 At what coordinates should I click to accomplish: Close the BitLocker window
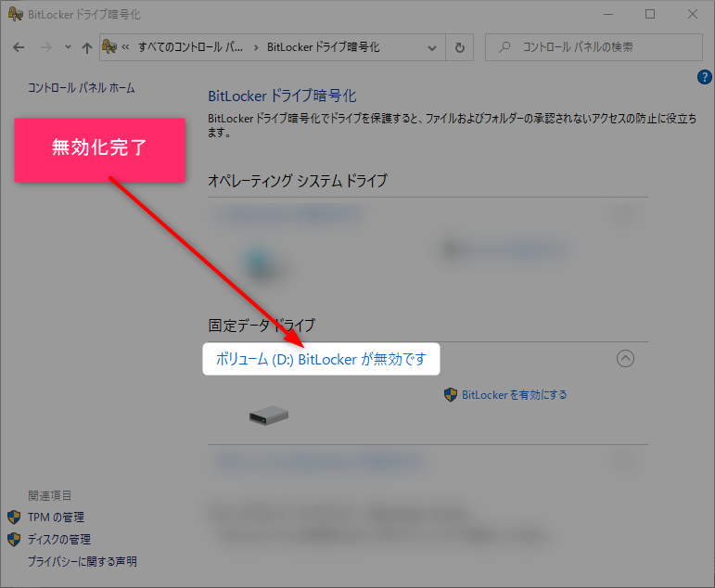tap(693, 14)
